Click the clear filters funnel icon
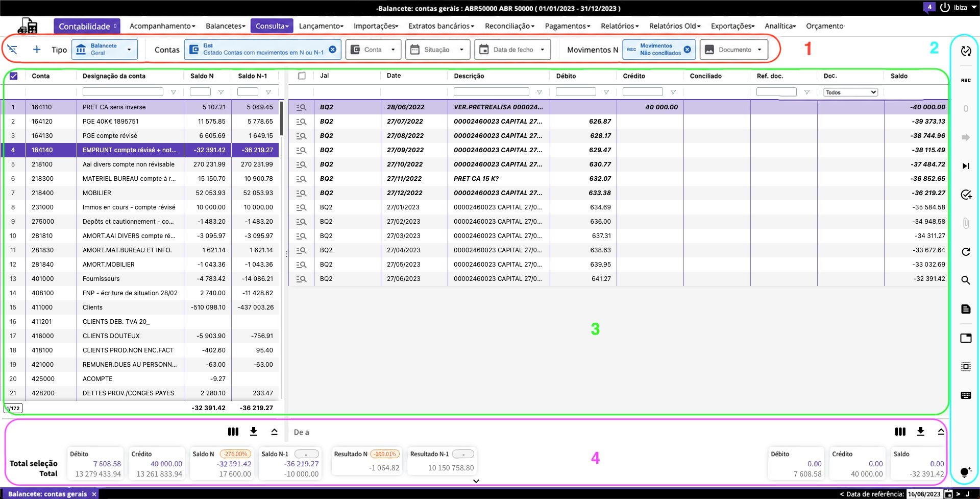980x499 pixels. (12, 50)
